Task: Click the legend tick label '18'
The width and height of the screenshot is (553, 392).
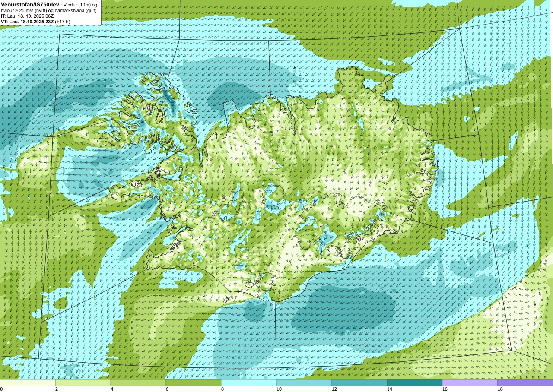Action: [500, 389]
